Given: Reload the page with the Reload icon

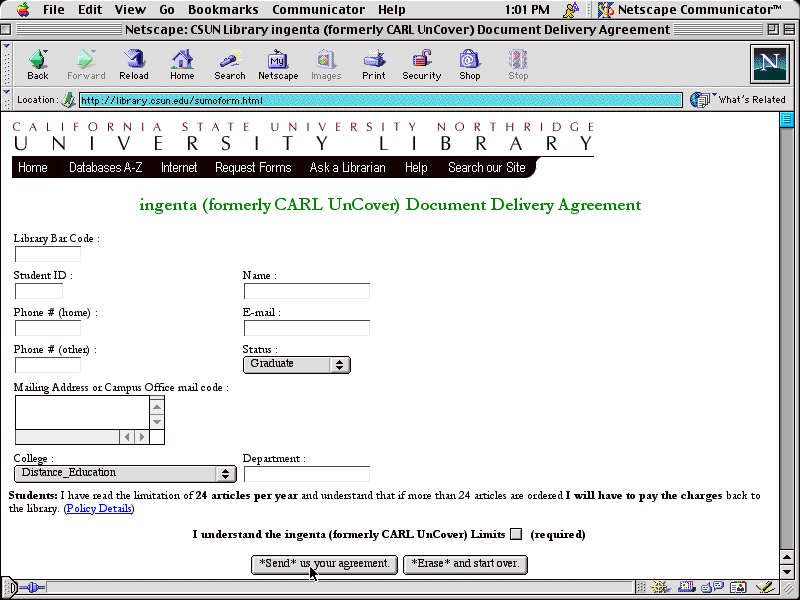Looking at the screenshot, I should pos(134,60).
